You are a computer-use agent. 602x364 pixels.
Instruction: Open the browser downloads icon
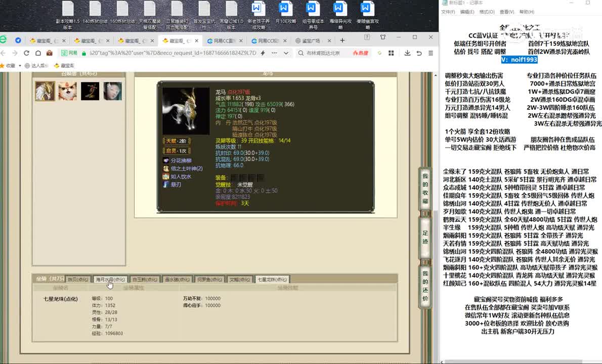point(407,53)
